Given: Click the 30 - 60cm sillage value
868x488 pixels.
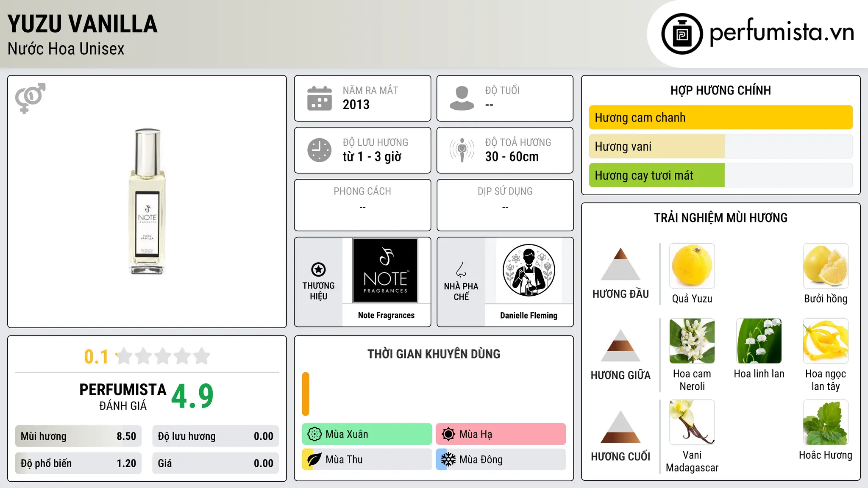Looking at the screenshot, I should [x=512, y=157].
